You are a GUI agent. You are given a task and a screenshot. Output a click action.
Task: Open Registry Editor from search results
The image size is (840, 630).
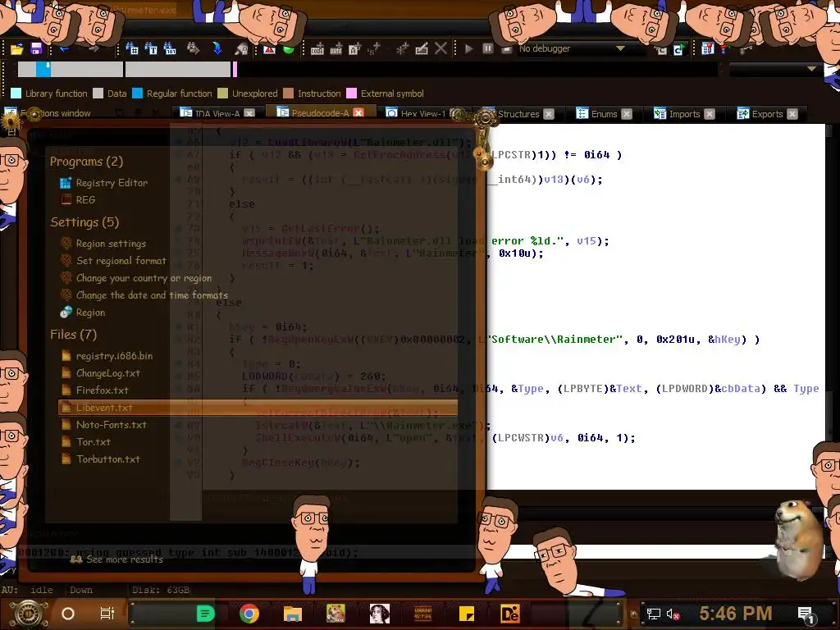coord(112,183)
